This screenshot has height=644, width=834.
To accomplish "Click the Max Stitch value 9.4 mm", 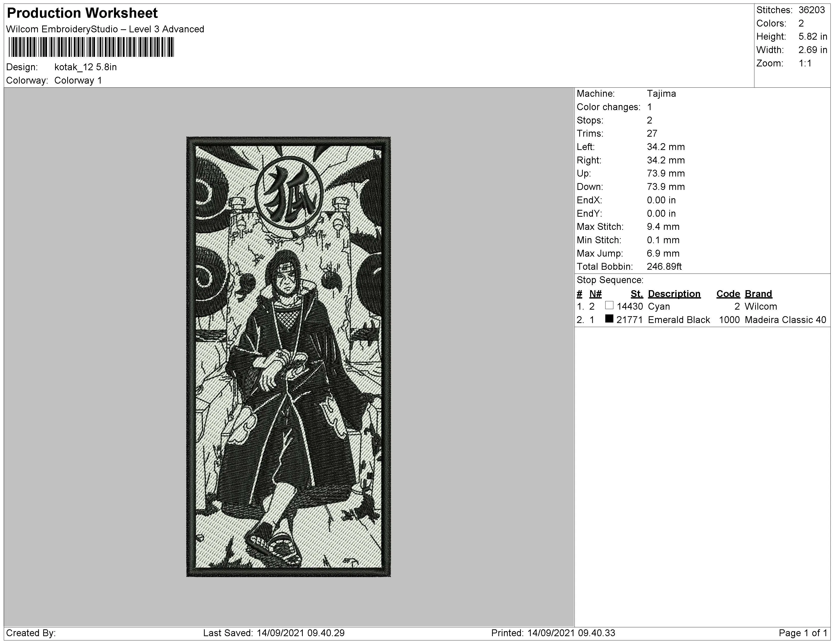I will [663, 227].
